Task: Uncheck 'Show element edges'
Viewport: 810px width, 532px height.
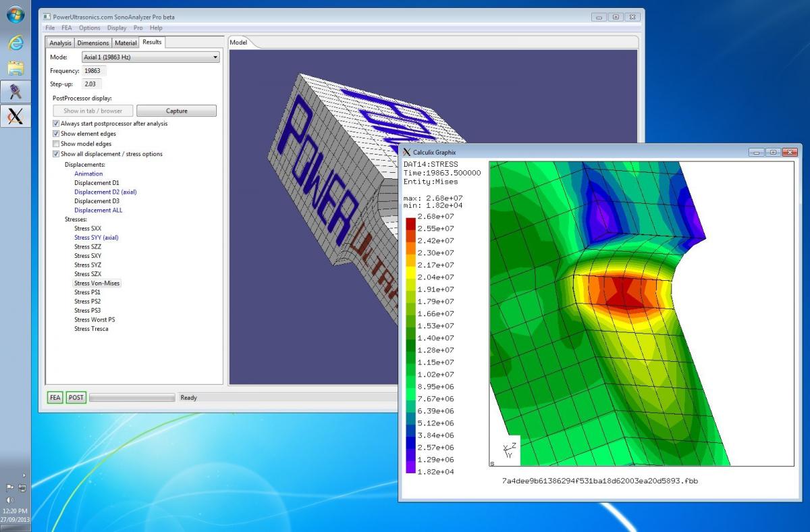Action: coord(55,134)
